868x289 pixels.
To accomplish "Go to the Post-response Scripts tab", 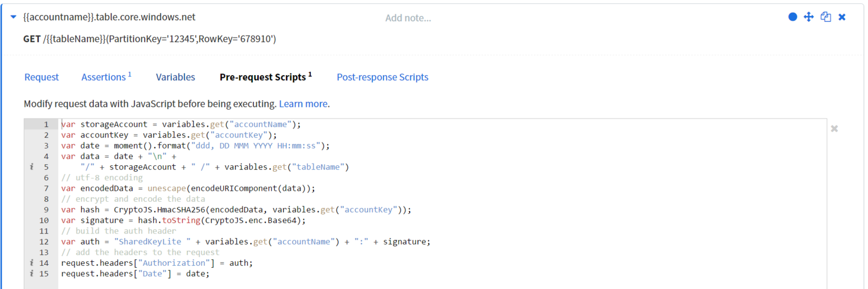I will [382, 77].
